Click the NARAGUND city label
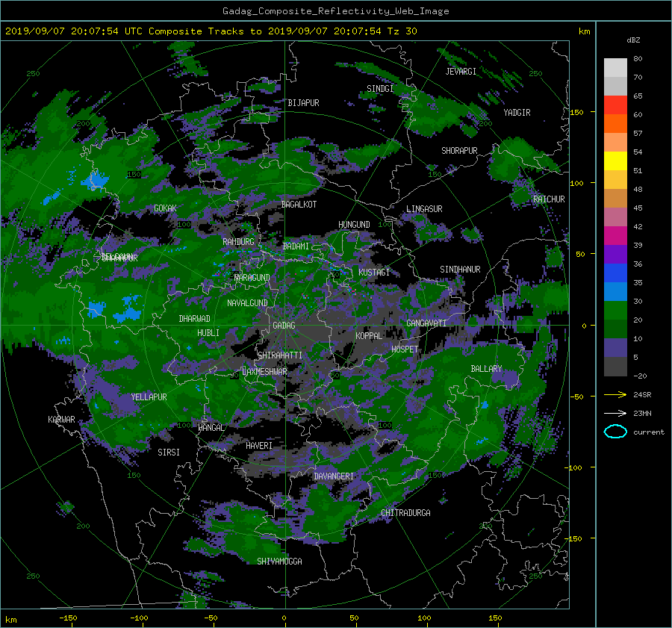The height and width of the screenshot is (628, 672). pyautogui.click(x=252, y=278)
